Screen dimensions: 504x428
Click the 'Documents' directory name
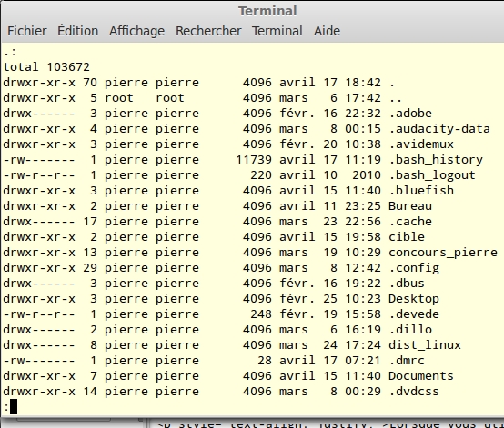tap(421, 375)
